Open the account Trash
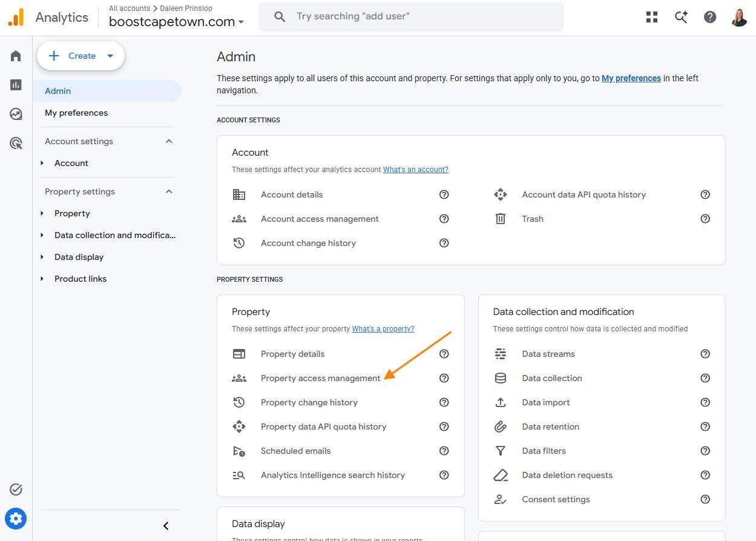Viewport: 756px width, 541px height. (x=533, y=219)
